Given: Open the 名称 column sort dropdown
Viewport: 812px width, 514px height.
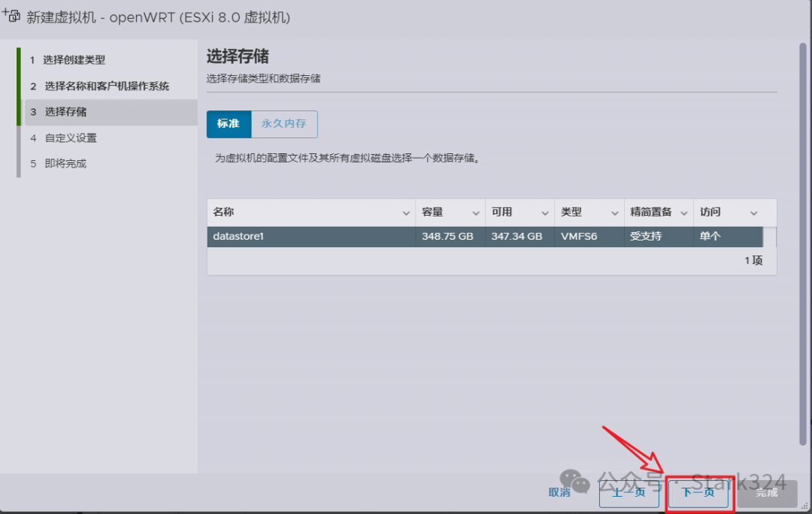Looking at the screenshot, I should tap(405, 213).
